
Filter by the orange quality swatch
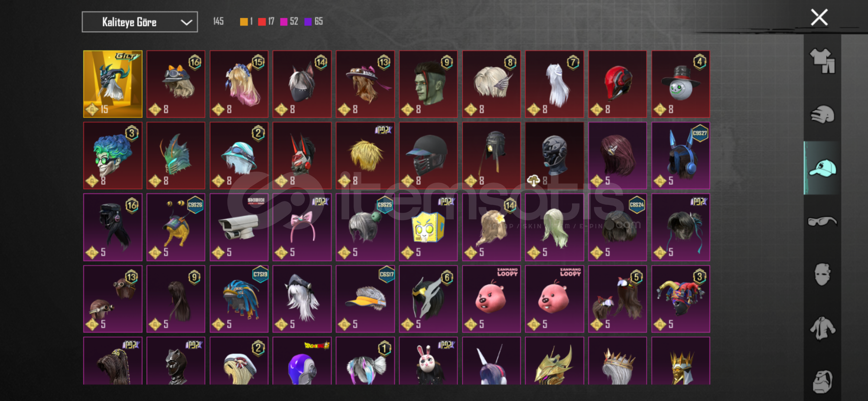(244, 22)
